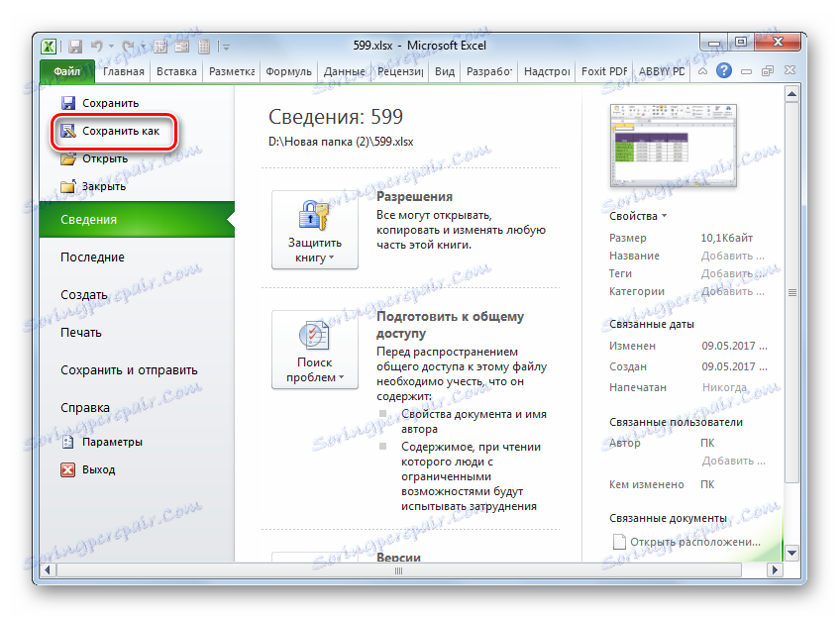840x618 pixels.
Task: Click the horizontal scrollbar right arrow
Action: pyautogui.click(x=775, y=569)
